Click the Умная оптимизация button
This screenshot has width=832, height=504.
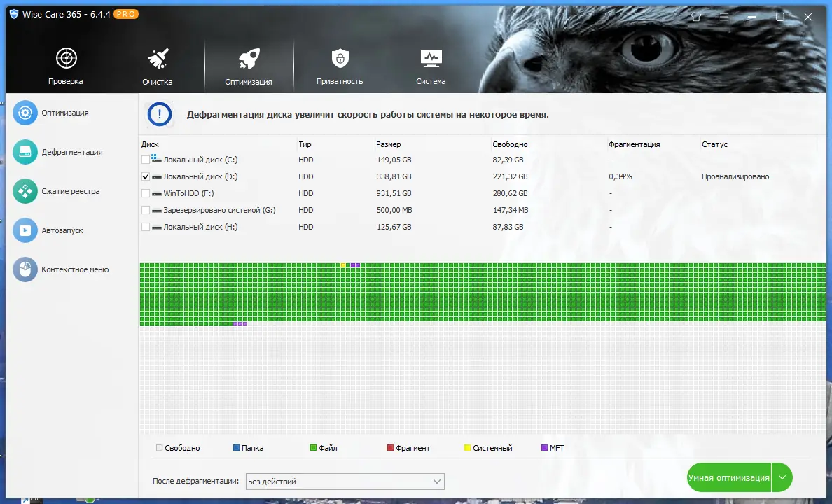[729, 477]
